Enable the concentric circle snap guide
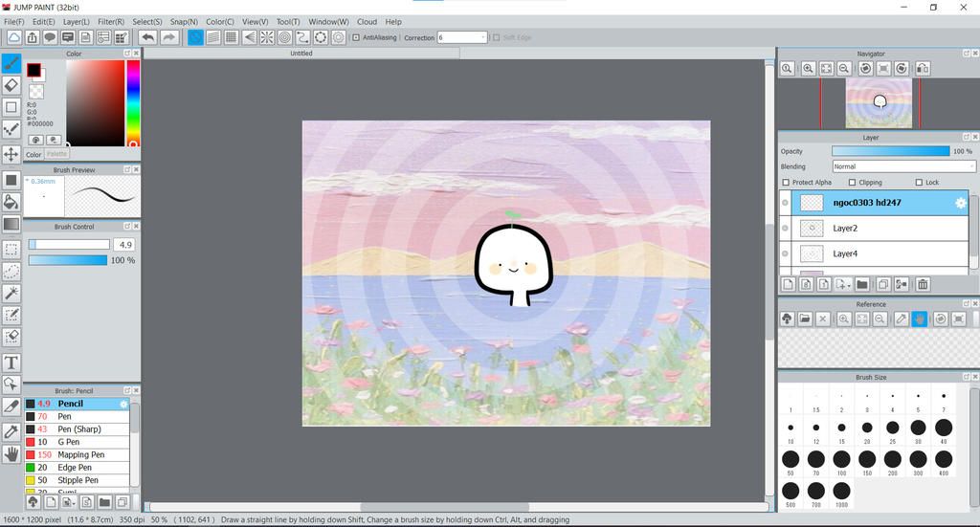Screen dimensions: 980x527 pos(285,37)
